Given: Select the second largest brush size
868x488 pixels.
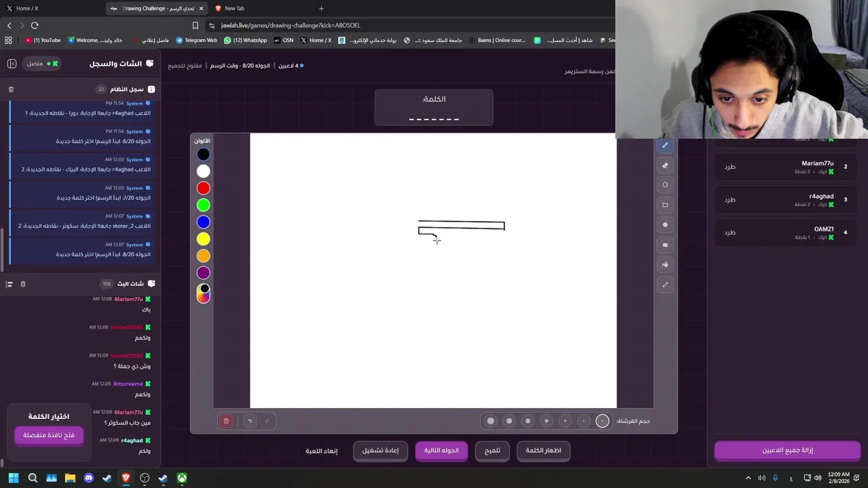Looking at the screenshot, I should point(509,421).
